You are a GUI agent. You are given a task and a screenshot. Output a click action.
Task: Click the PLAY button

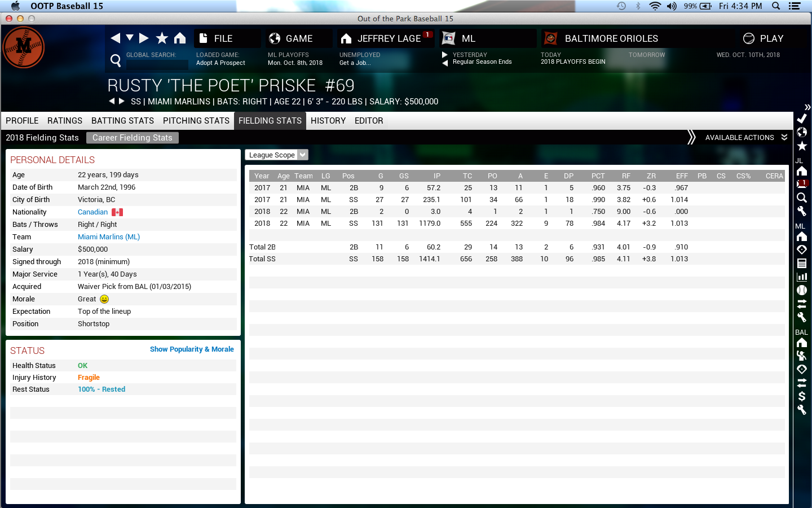tap(764, 38)
